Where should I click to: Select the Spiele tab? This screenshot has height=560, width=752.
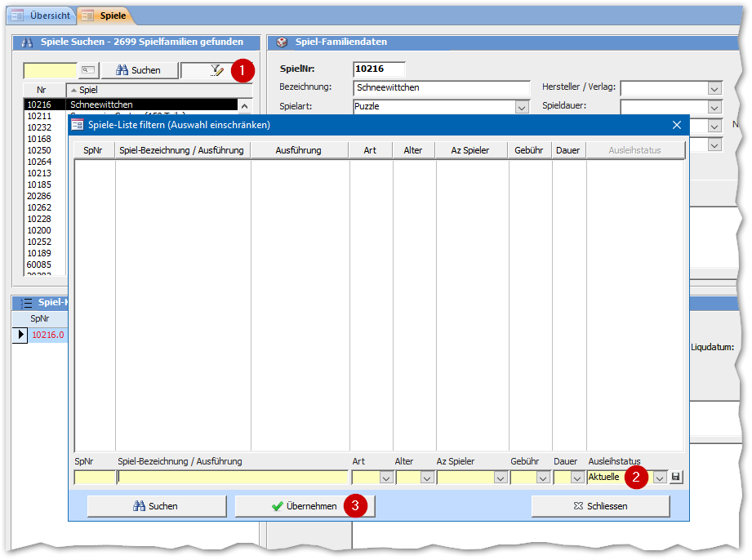coord(105,16)
